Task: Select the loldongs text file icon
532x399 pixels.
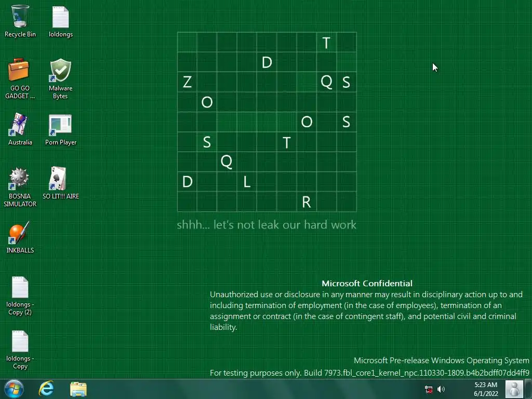Action: click(x=61, y=21)
